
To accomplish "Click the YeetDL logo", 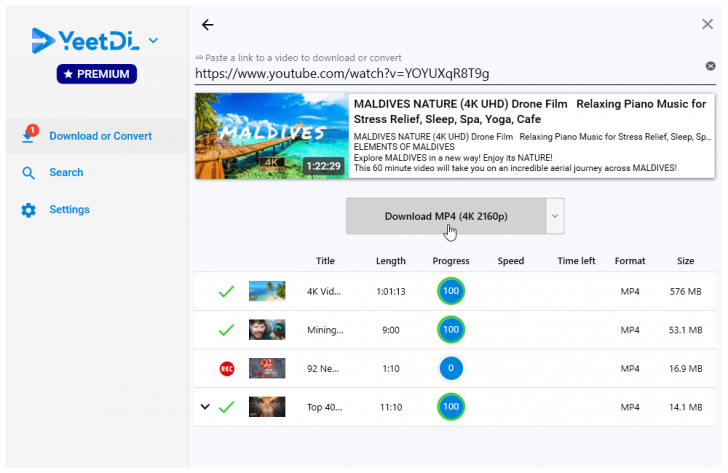I will coord(85,40).
